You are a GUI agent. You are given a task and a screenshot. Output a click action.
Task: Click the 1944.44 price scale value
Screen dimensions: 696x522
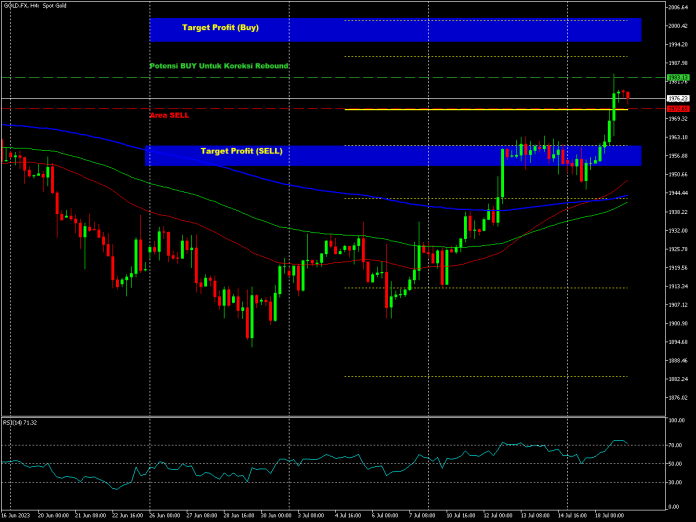678,193
